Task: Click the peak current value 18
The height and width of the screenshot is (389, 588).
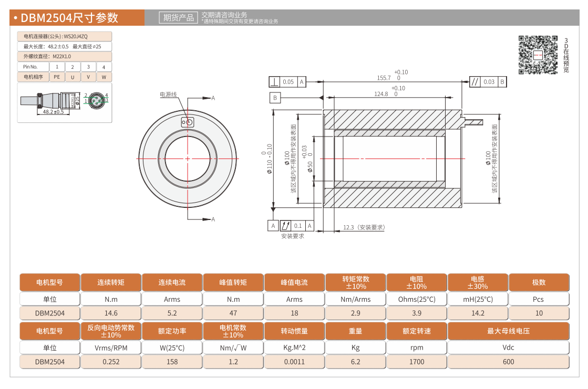Action: pyautogui.click(x=294, y=313)
